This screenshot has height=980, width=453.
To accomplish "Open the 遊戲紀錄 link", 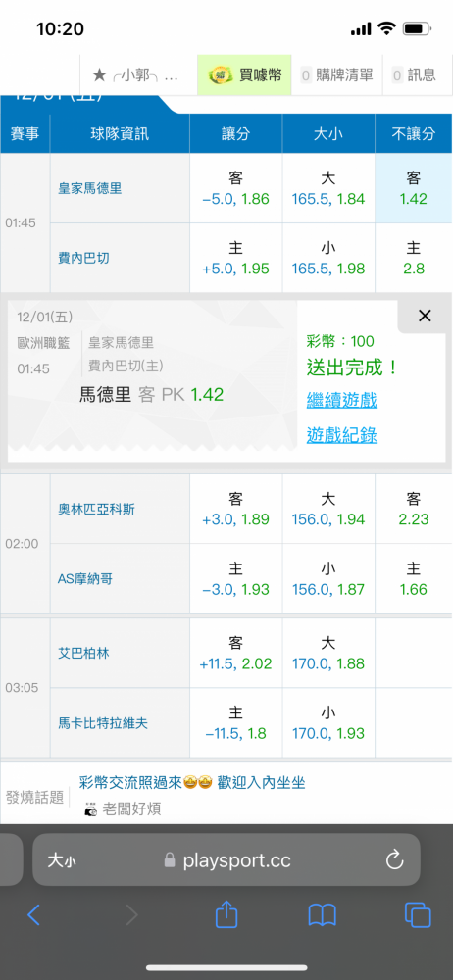I will pyautogui.click(x=341, y=434).
